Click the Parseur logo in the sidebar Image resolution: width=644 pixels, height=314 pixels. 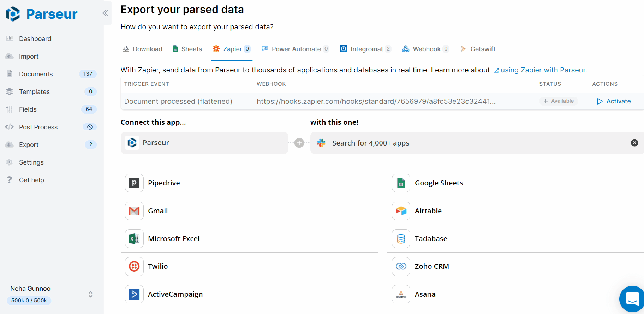(42, 14)
